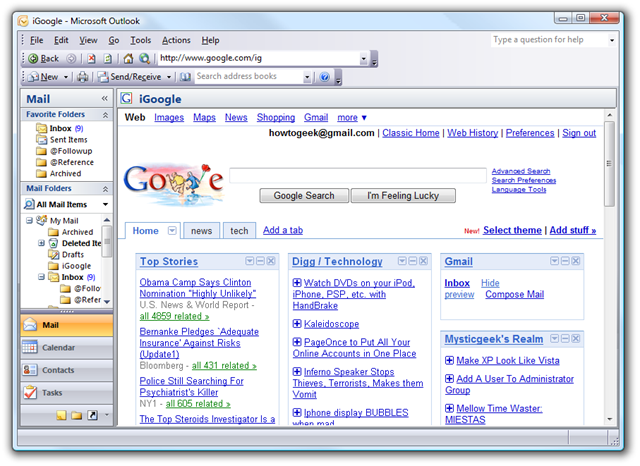Collapse the Mail Folders section
Viewport: 640px width, 466px height.
click(x=105, y=189)
